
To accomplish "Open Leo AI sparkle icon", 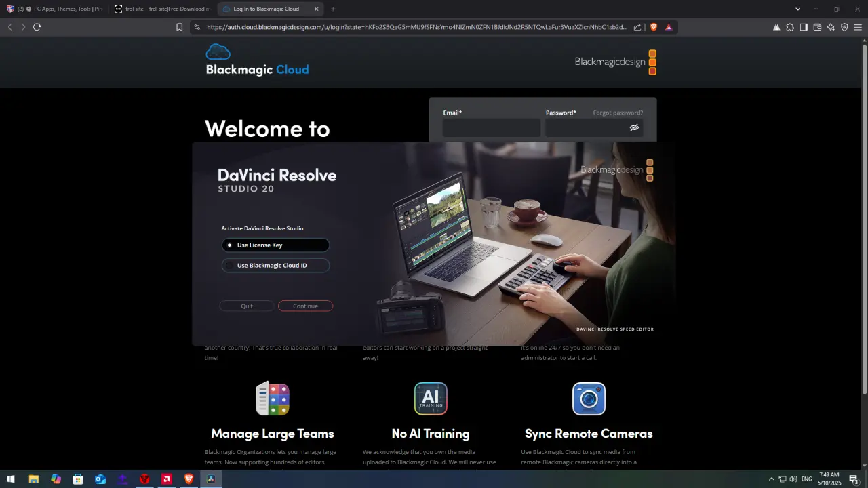I will tap(831, 27).
